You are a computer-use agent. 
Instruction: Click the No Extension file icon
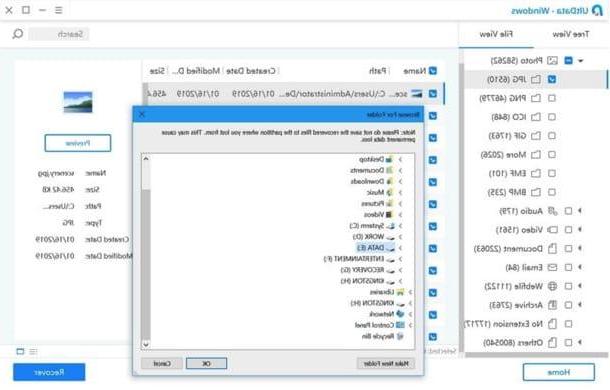point(552,323)
